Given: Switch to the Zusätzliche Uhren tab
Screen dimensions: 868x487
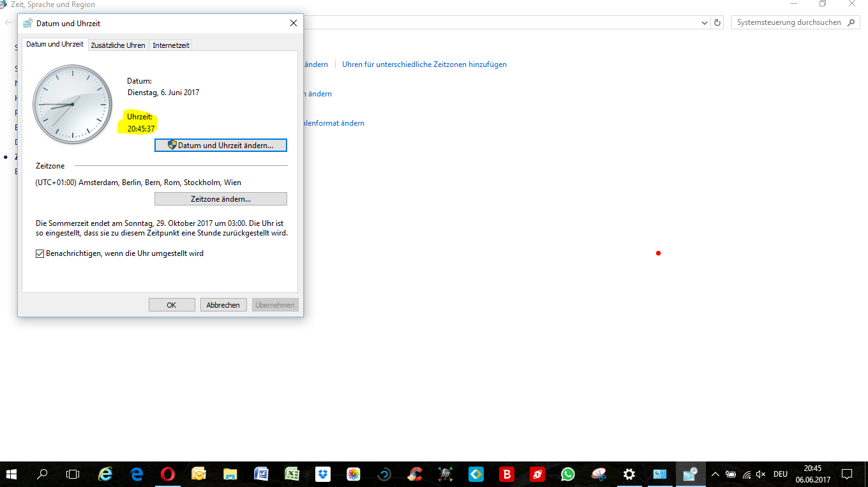Looking at the screenshot, I should [x=118, y=45].
